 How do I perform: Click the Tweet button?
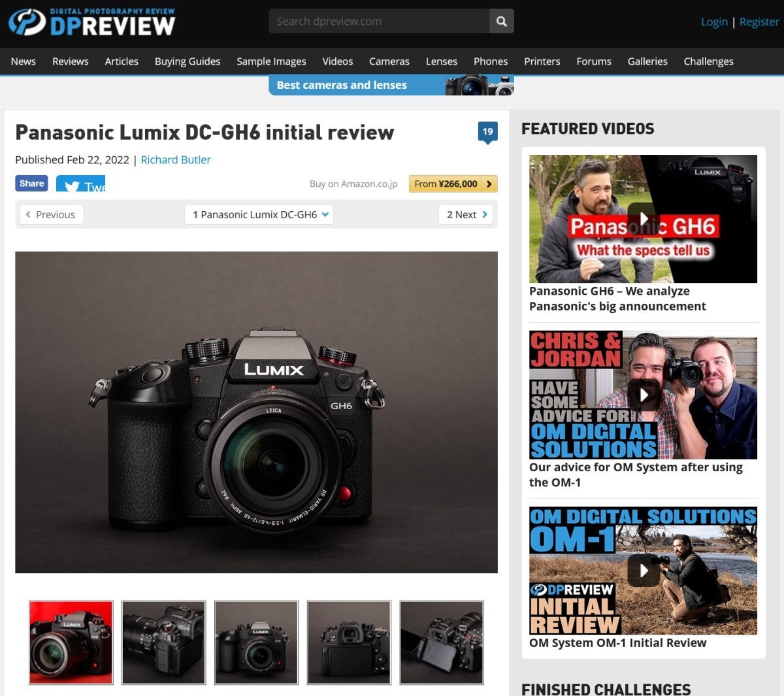point(80,184)
